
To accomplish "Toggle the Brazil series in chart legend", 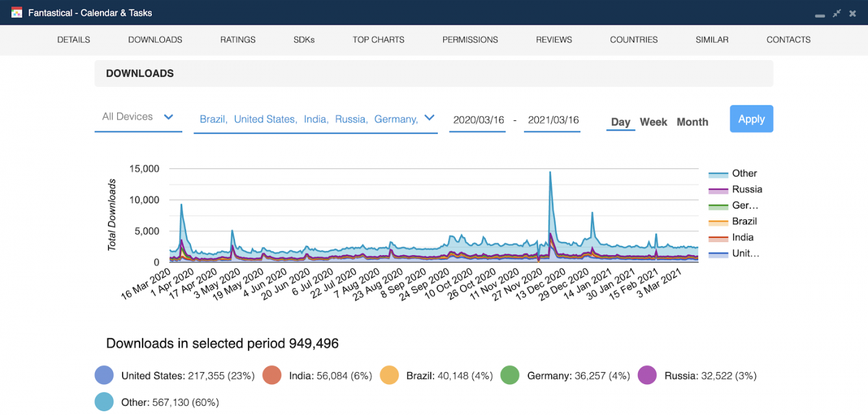I will (x=733, y=221).
